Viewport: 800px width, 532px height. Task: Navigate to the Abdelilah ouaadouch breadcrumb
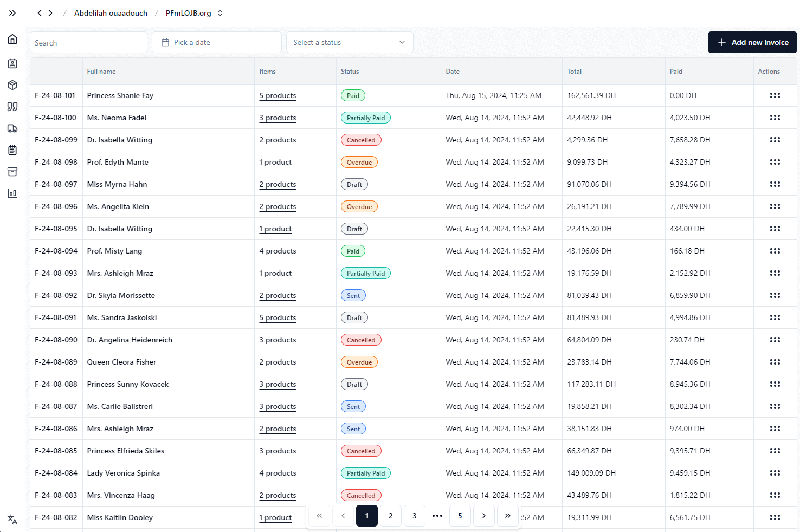(111, 12)
